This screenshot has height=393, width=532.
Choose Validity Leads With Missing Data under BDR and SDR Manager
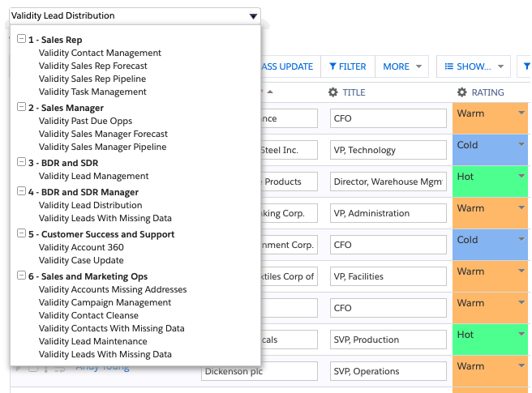(105, 218)
